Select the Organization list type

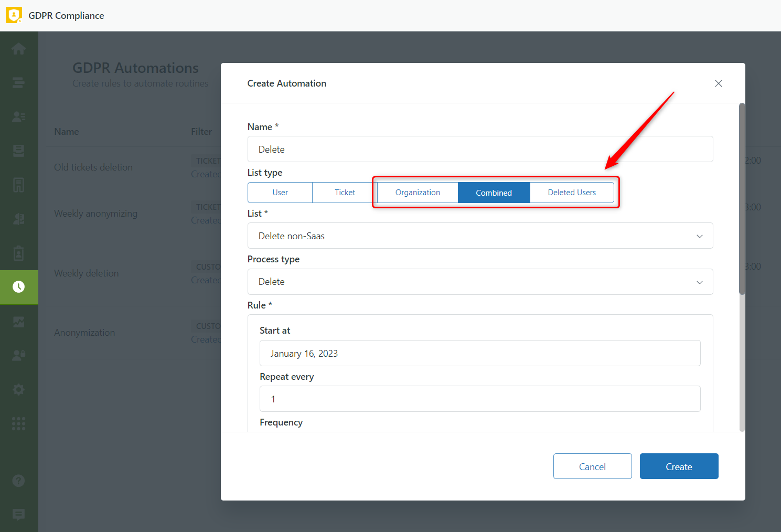(x=418, y=193)
